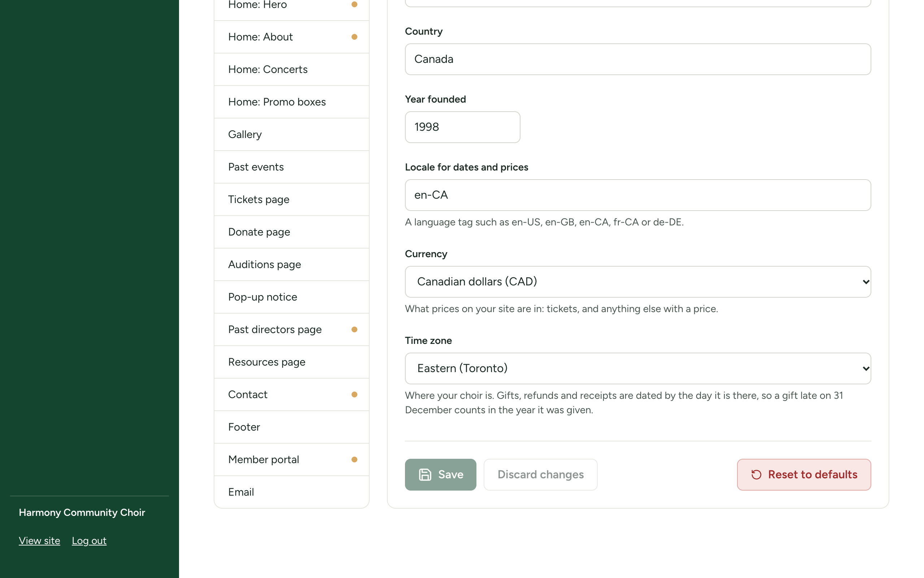Open the Donate page settings
This screenshot has height=578, width=924.
[291, 232]
